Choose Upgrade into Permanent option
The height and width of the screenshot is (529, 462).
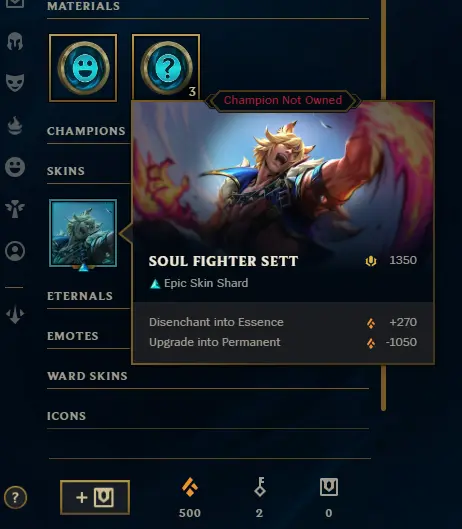283,342
